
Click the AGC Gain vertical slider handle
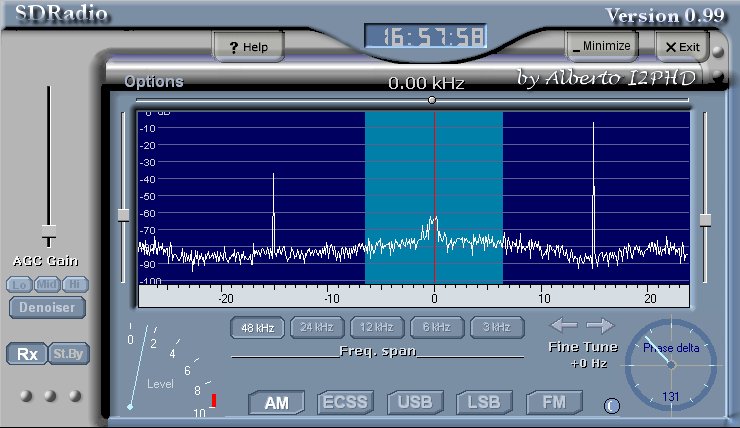[48, 238]
